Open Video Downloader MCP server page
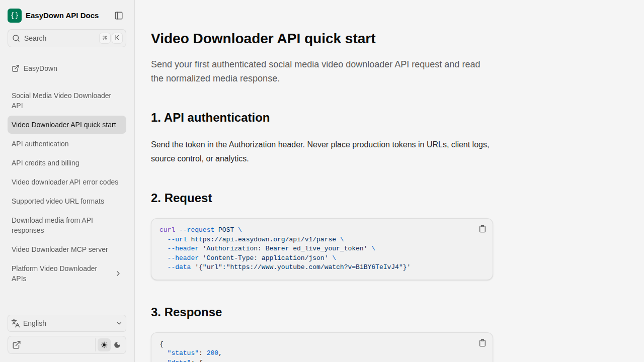Viewport: 644px width, 362px height. coord(67,249)
